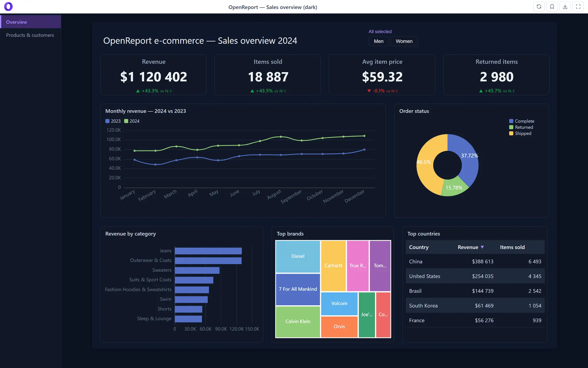Toggle the Complete legend entry
The height and width of the screenshot is (368, 588).
[x=522, y=121]
